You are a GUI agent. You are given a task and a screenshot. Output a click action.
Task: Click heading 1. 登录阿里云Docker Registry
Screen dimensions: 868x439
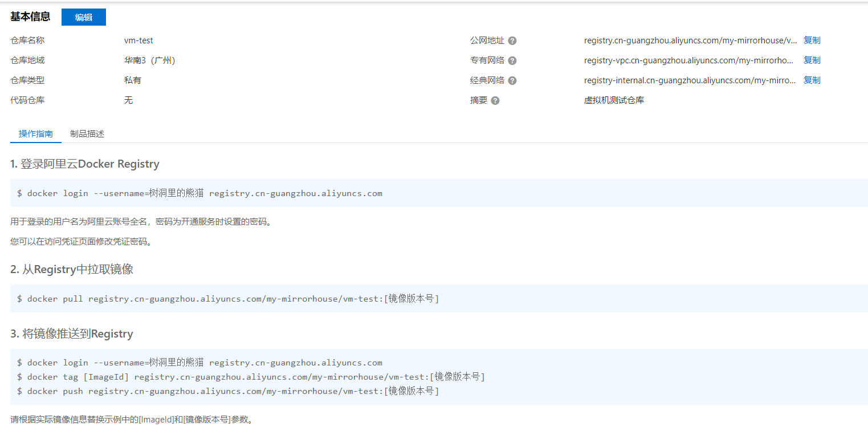point(85,164)
